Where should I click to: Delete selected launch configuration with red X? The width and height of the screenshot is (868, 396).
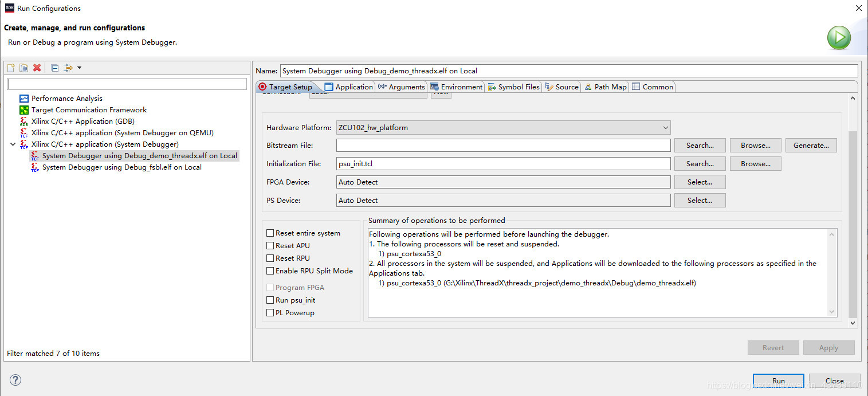[x=37, y=68]
